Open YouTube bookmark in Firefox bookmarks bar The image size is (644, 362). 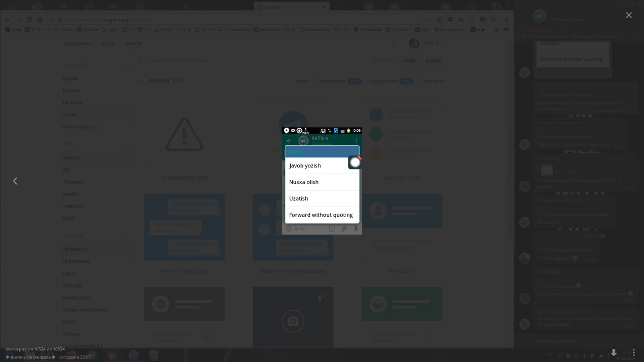point(88,30)
